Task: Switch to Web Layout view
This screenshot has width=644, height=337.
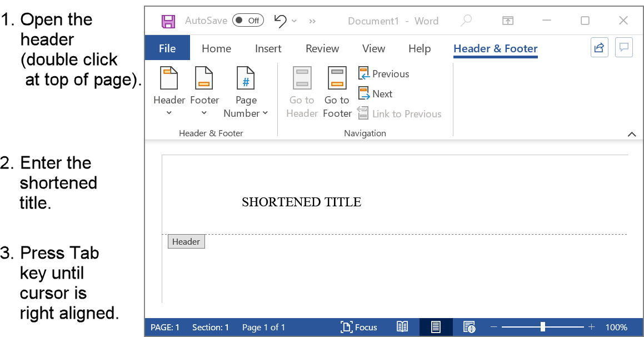Action: point(469,327)
